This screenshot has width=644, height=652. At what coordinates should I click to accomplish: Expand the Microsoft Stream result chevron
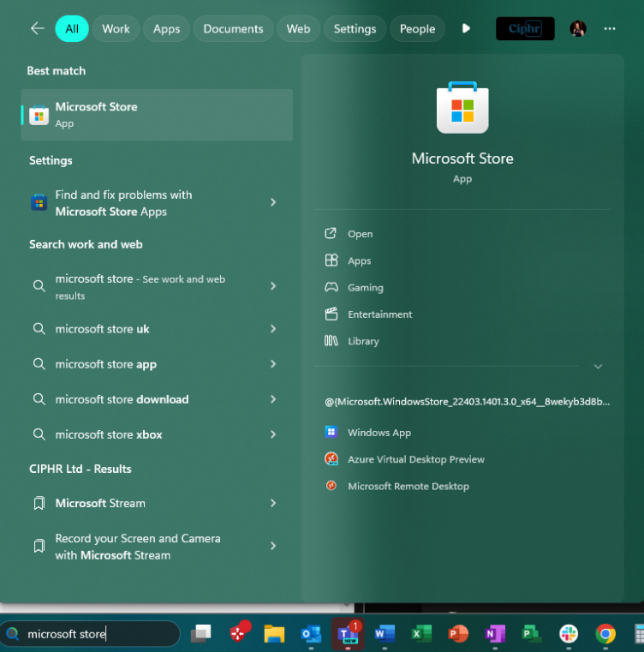pyautogui.click(x=273, y=503)
